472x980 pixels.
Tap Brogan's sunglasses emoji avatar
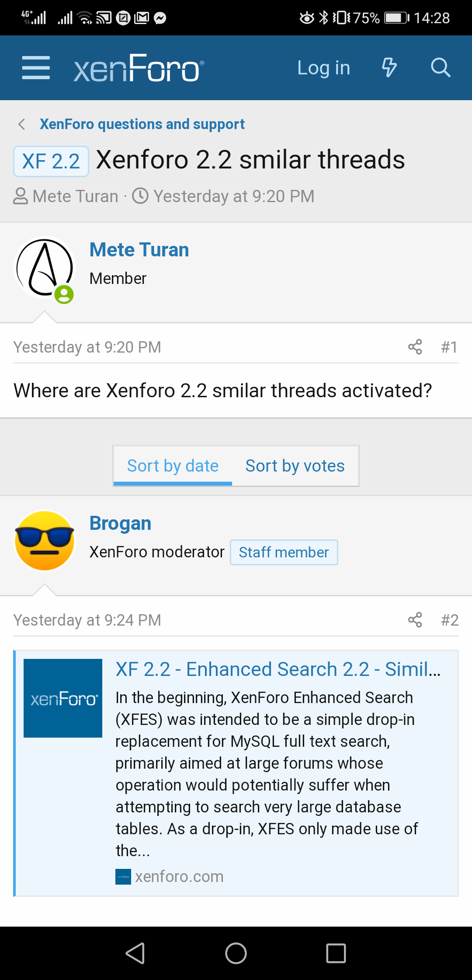click(x=45, y=541)
